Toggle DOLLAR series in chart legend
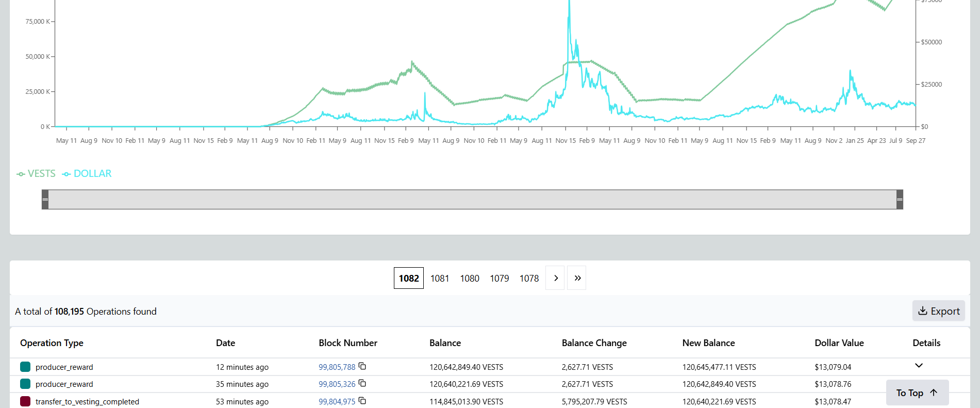The width and height of the screenshot is (980, 408). (87, 174)
